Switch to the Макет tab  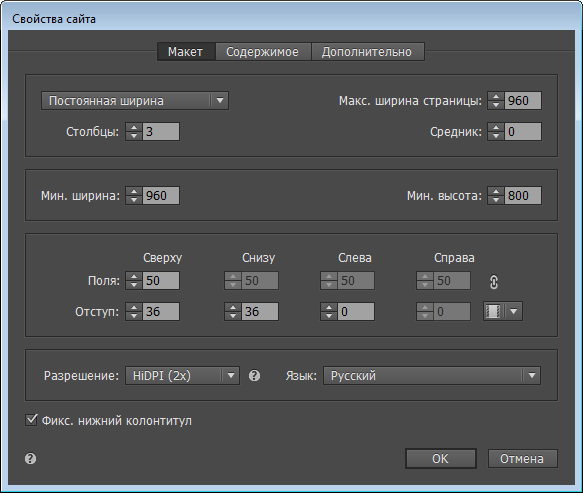(x=186, y=52)
